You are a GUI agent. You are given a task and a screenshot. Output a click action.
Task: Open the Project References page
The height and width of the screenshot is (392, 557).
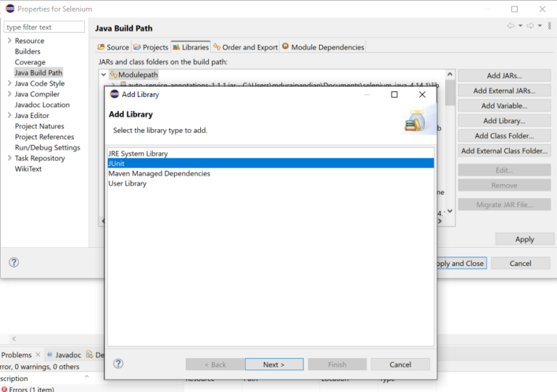click(x=44, y=136)
